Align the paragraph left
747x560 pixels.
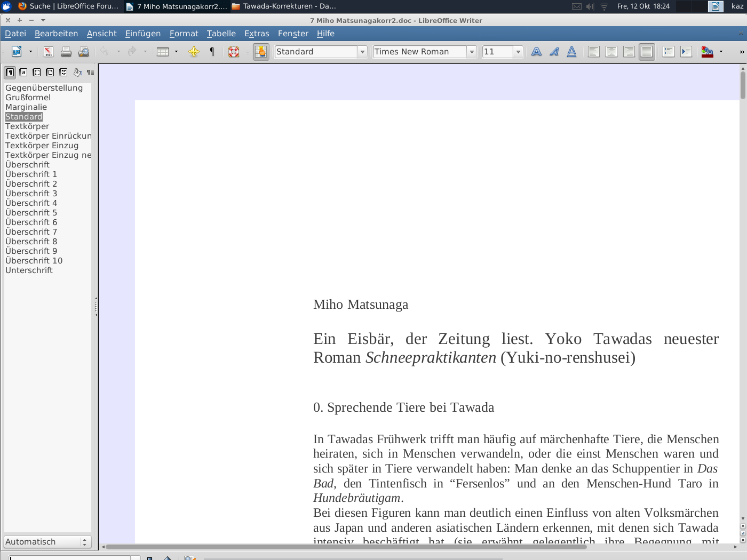click(x=594, y=52)
